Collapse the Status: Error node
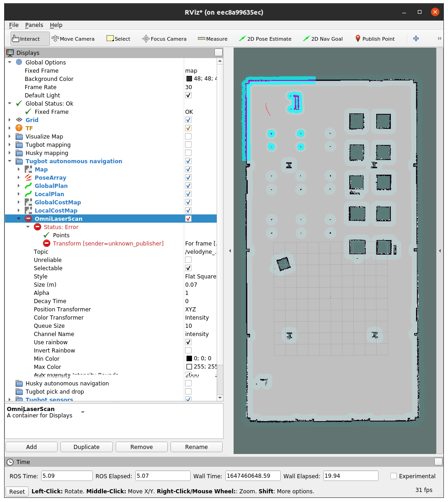This screenshot has width=448, height=502. [28, 227]
